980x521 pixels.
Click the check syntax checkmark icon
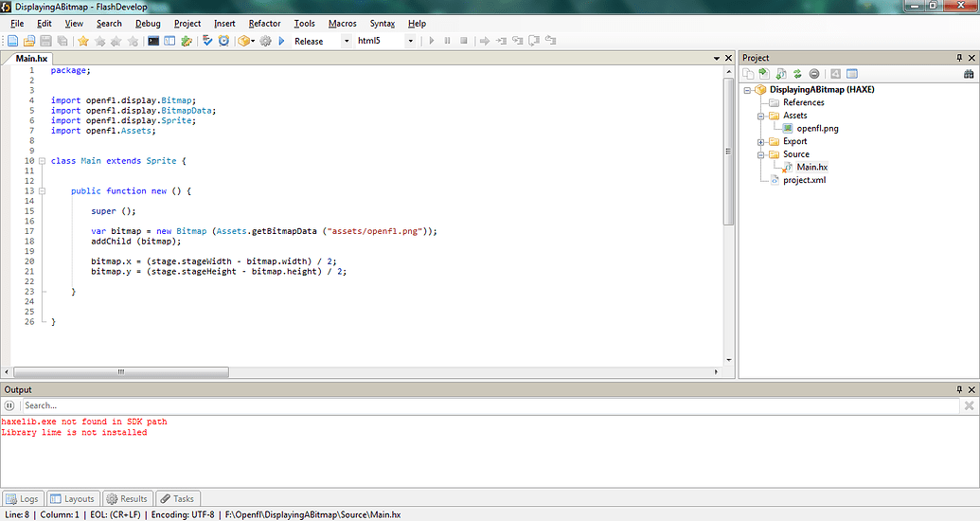tap(207, 41)
